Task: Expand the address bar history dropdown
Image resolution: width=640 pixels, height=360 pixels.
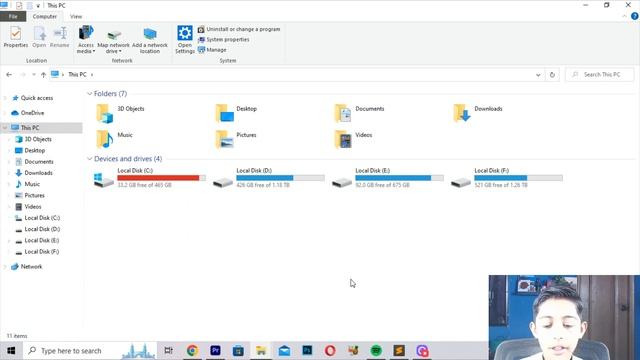Action: 538,75
